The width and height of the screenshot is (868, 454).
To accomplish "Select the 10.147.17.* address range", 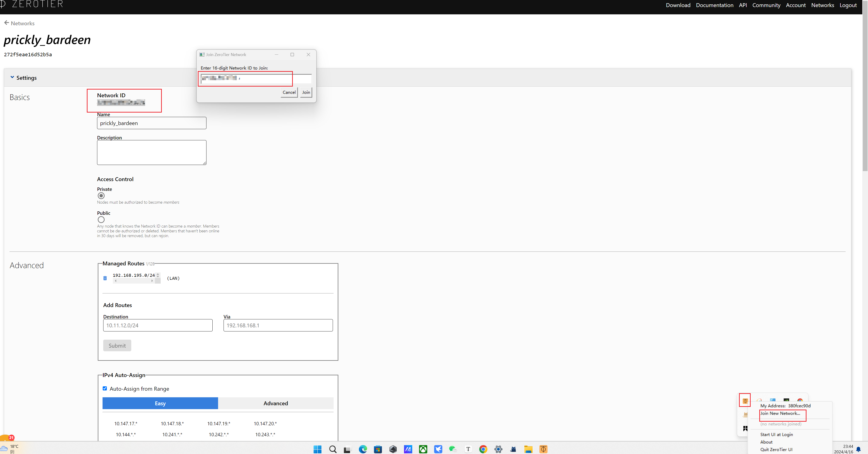I will point(126,424).
